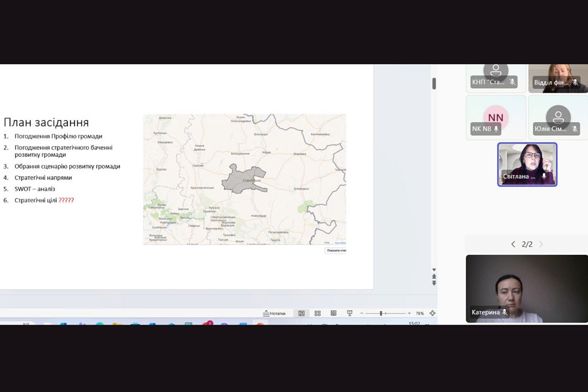This screenshot has height=392, width=588.
Task: Click zoom out minus button
Action: [361, 313]
